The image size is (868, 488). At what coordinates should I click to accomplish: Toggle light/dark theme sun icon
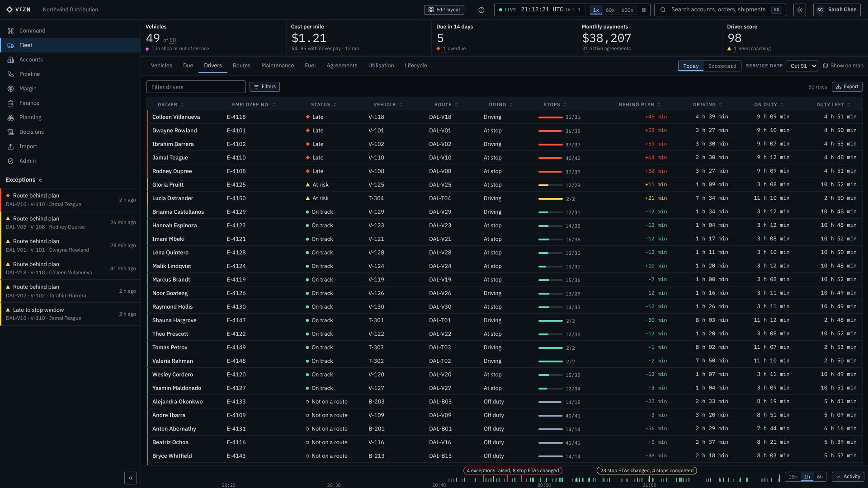tap(800, 10)
